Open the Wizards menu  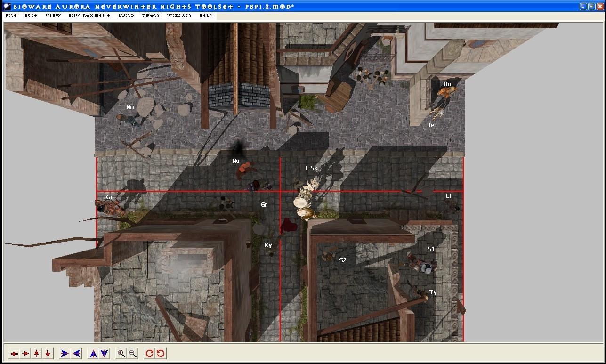pyautogui.click(x=179, y=16)
